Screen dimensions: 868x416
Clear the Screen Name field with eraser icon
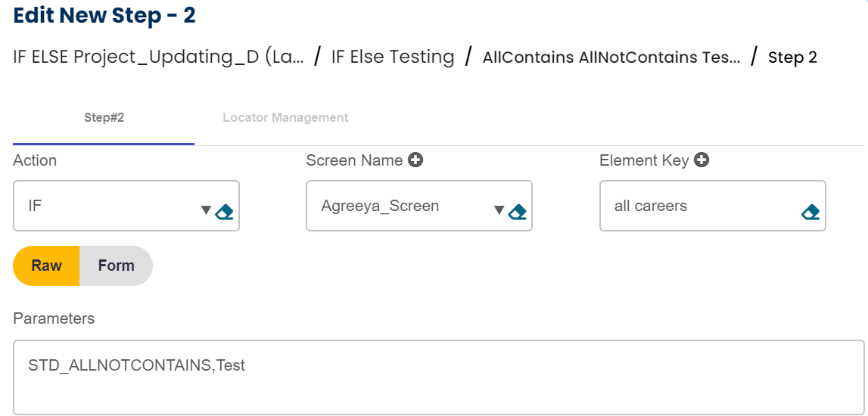(x=517, y=212)
